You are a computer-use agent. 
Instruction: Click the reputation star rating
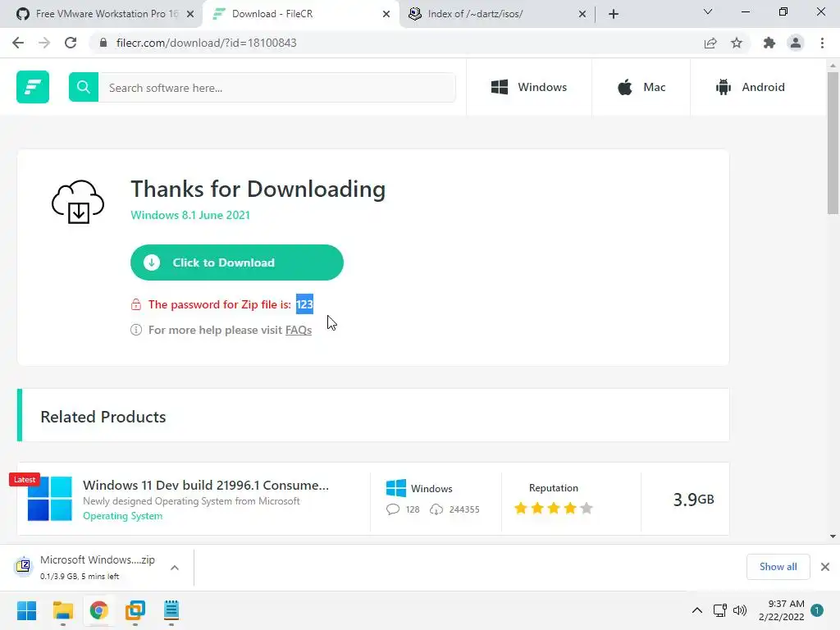(x=554, y=508)
